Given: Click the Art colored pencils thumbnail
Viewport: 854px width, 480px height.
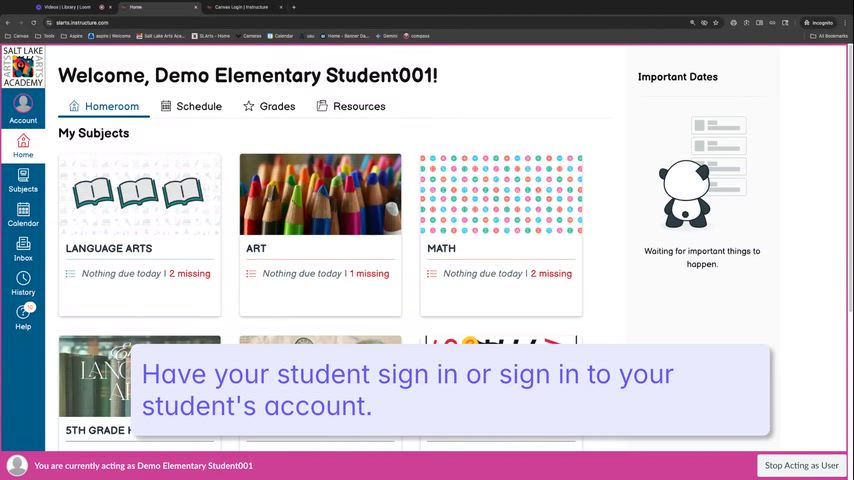Looking at the screenshot, I should [320, 194].
